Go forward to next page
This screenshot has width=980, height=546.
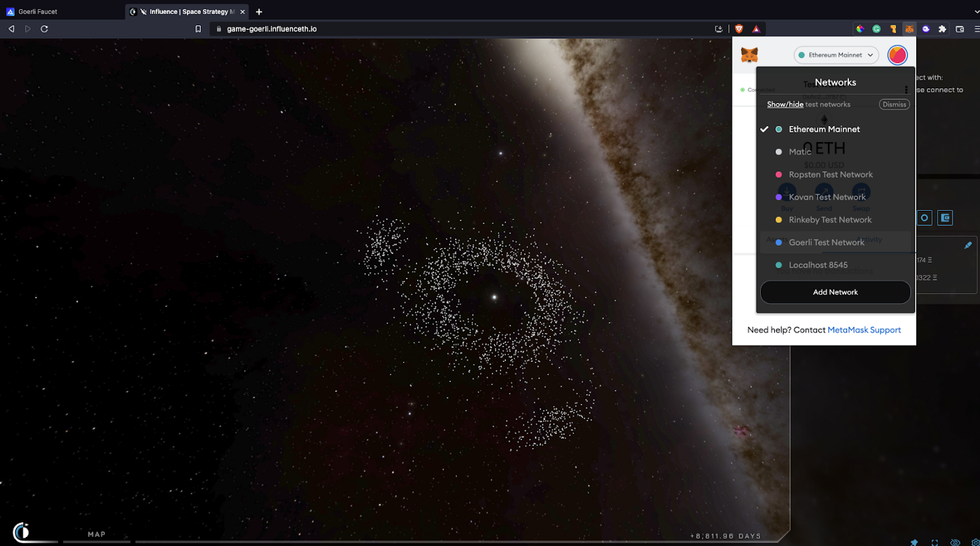point(27,29)
